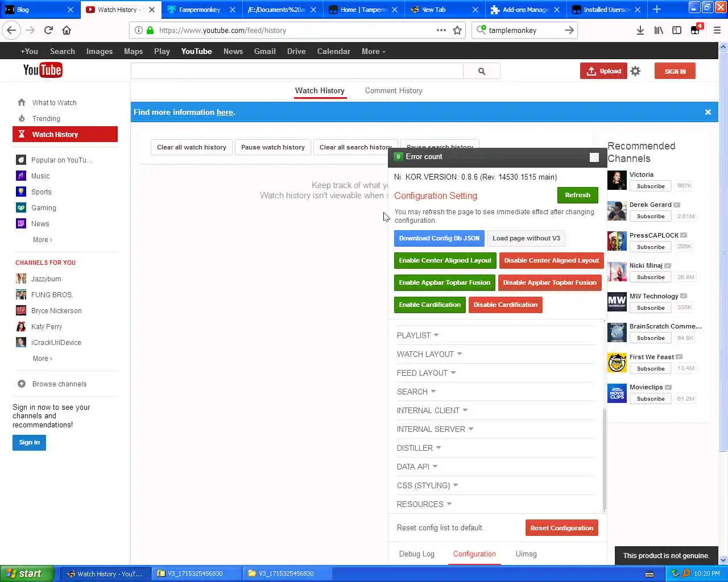Open MW Technology channel avatar

617,302
